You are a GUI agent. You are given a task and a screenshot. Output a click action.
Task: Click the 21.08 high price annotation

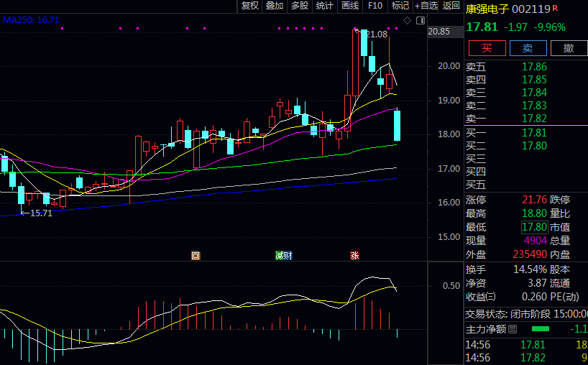376,34
